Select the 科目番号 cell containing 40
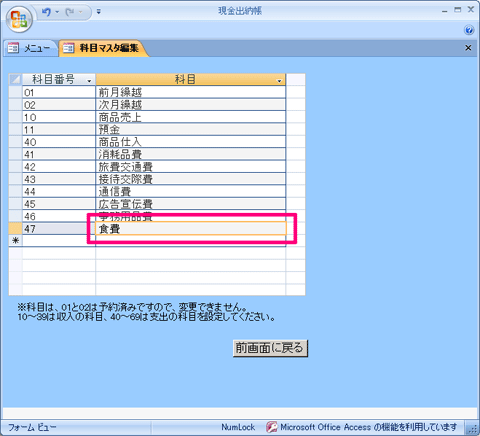The width and height of the screenshot is (480, 436). point(59,142)
